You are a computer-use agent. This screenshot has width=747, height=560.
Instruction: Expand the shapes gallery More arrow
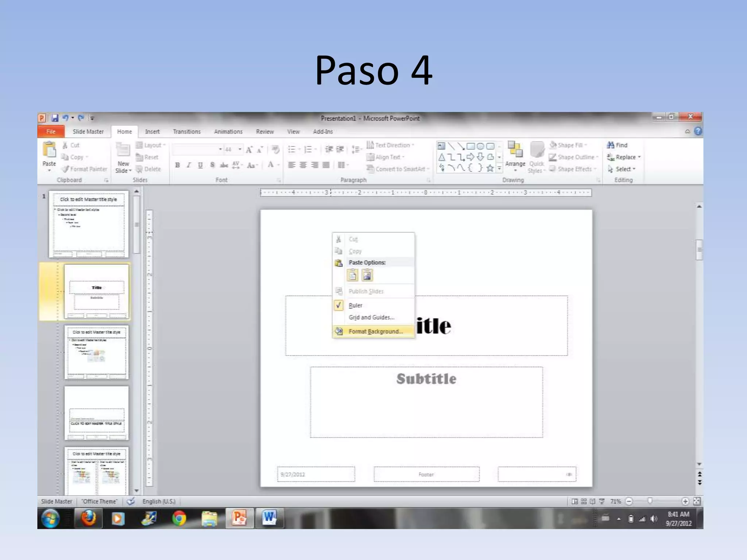499,168
